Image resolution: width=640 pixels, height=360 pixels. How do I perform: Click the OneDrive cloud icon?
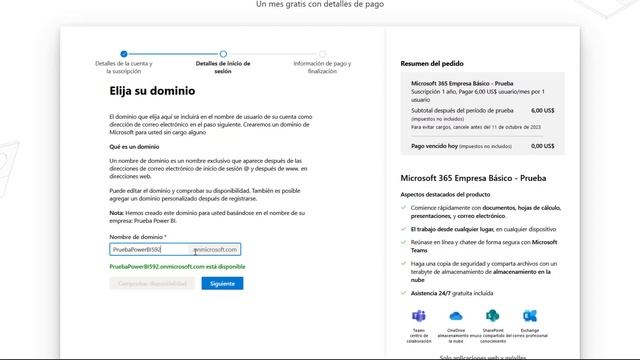click(x=456, y=316)
